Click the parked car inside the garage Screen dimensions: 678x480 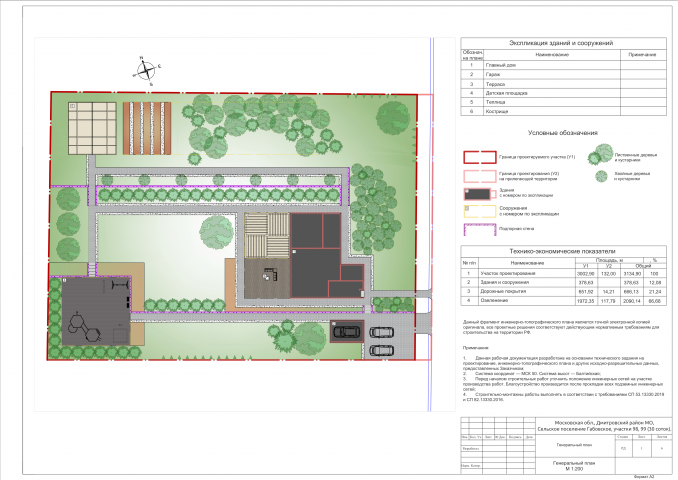[x=347, y=332]
